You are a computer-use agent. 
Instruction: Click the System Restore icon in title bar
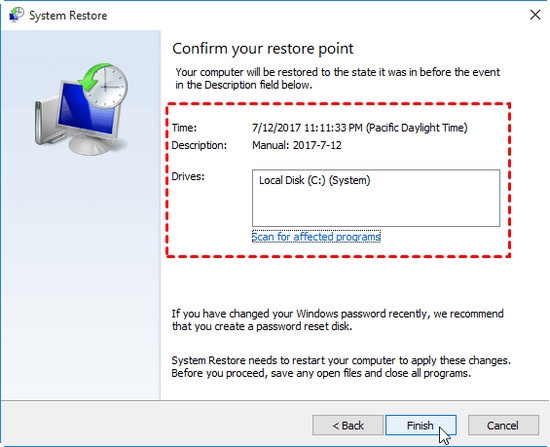(16, 15)
